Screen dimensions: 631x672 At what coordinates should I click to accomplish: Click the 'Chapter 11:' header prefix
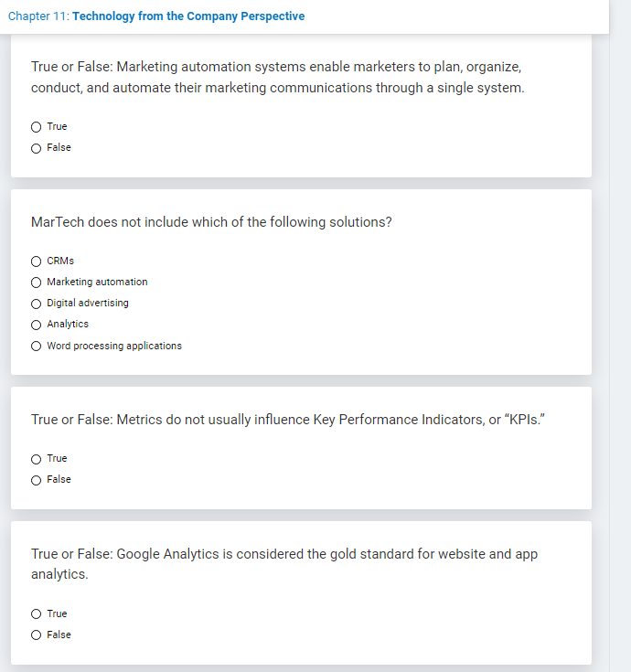point(37,16)
